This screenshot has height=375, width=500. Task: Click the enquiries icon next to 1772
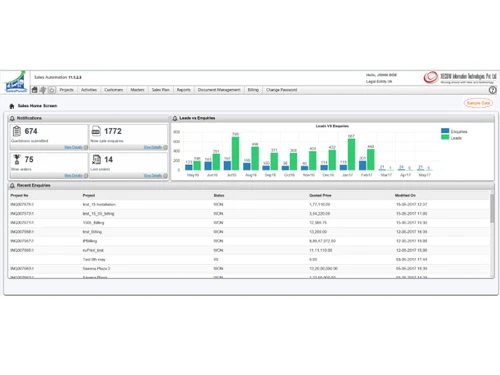coord(96,131)
